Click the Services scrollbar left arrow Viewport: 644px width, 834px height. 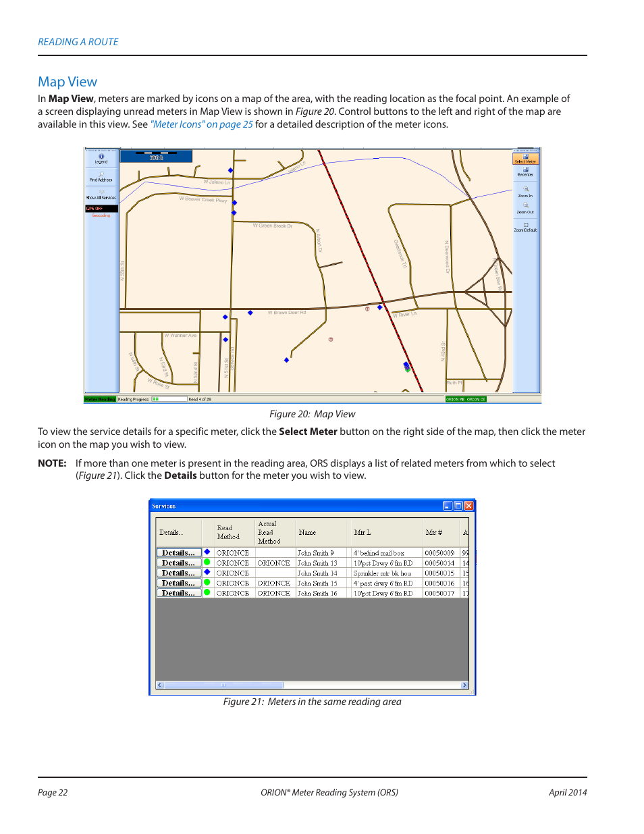(x=160, y=685)
